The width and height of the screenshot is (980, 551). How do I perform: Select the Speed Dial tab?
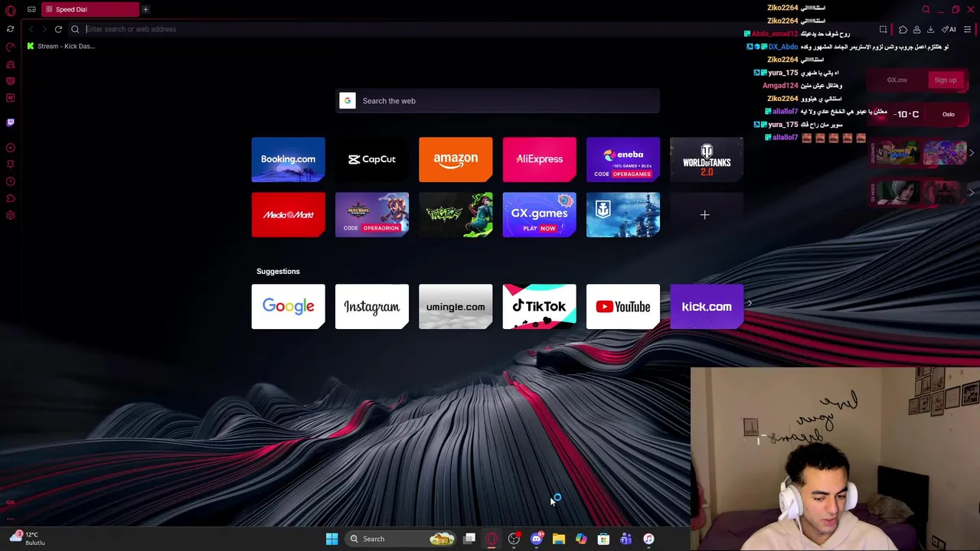point(90,9)
